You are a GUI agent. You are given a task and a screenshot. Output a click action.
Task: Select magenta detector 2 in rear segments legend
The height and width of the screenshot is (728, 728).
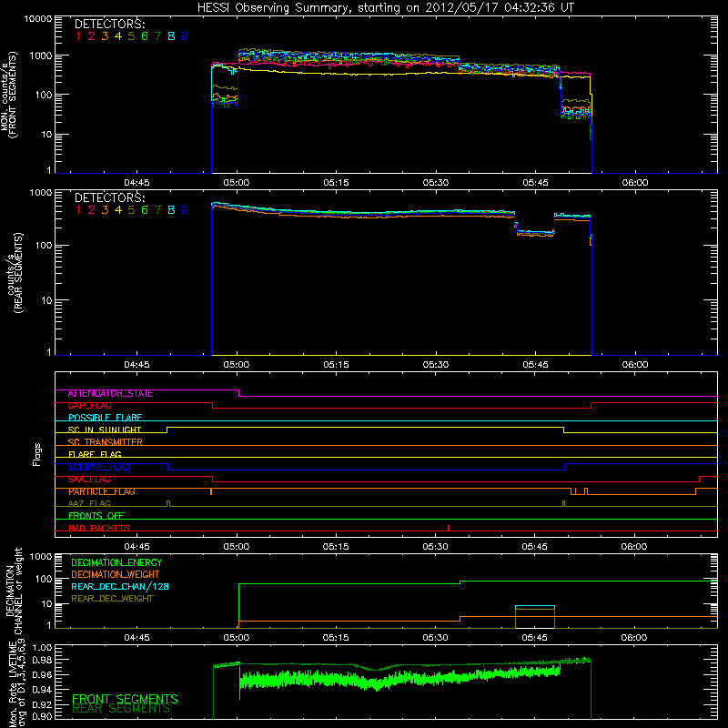click(x=92, y=210)
